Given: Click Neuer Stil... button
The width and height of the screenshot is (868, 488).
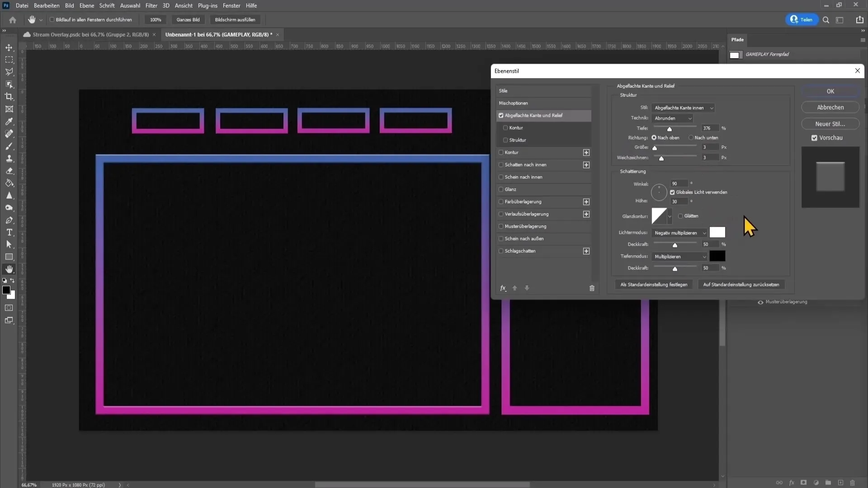Looking at the screenshot, I should (830, 124).
